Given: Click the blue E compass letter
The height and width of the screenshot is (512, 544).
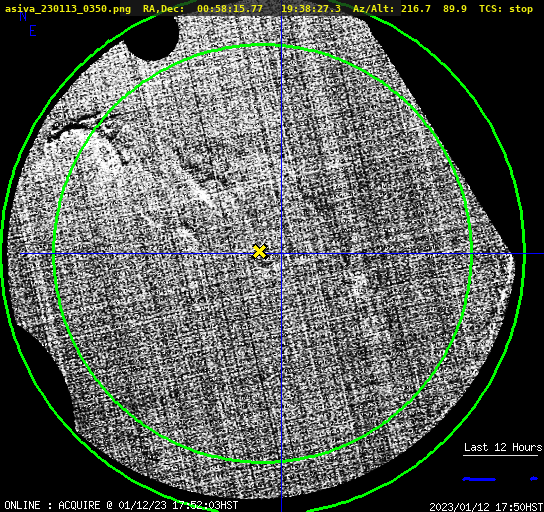Looking at the screenshot, I should [33, 31].
